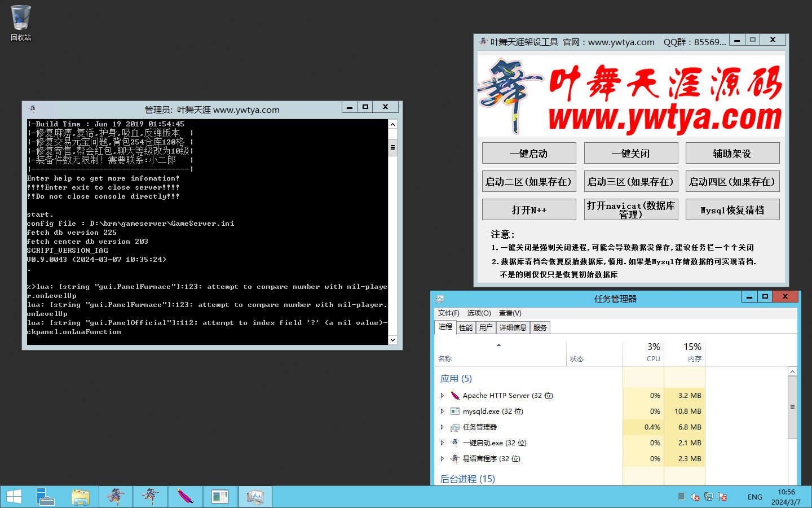
Task: Click the tray network icon
Action: [709, 497]
